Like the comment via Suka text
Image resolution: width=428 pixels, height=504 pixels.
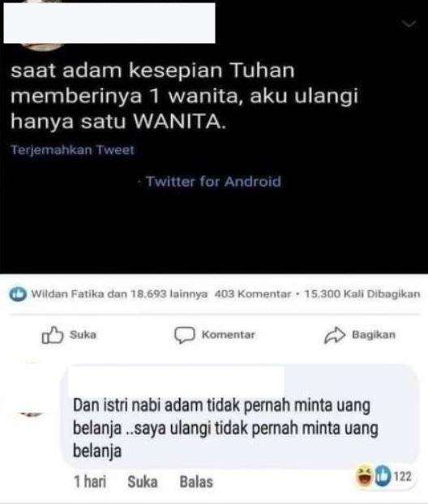pyautogui.click(x=143, y=482)
